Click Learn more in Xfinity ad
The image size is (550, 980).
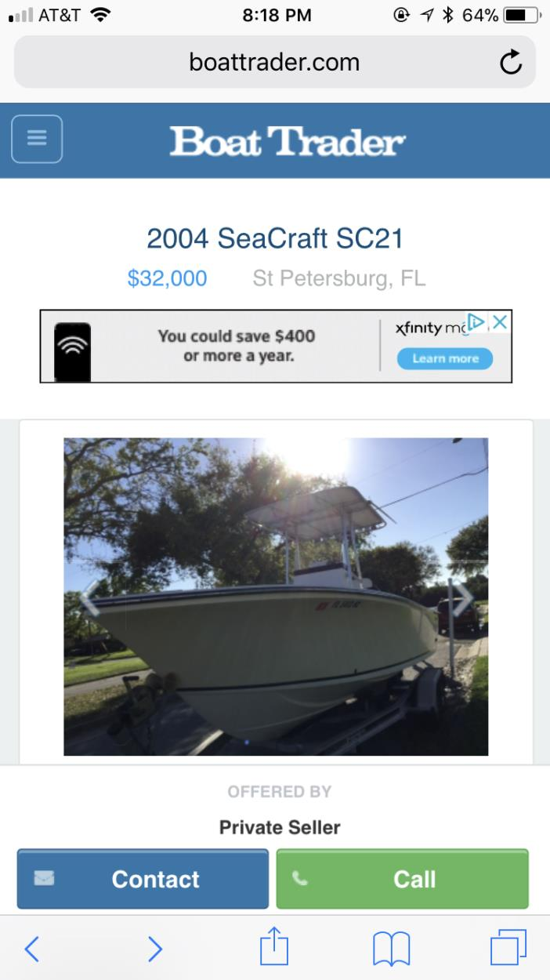point(445,358)
